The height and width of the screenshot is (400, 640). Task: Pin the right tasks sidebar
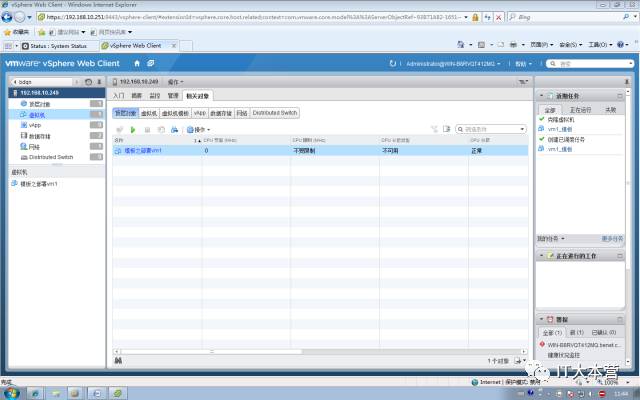click(627, 82)
